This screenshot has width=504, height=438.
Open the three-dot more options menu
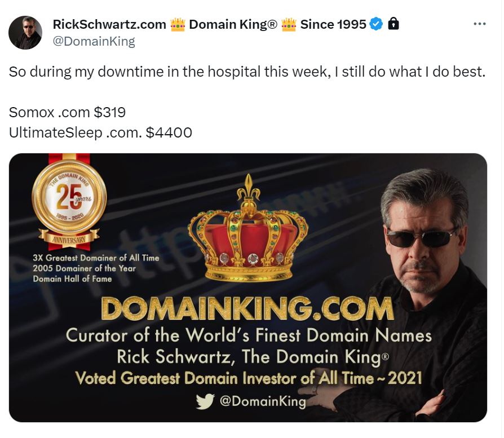point(479,24)
